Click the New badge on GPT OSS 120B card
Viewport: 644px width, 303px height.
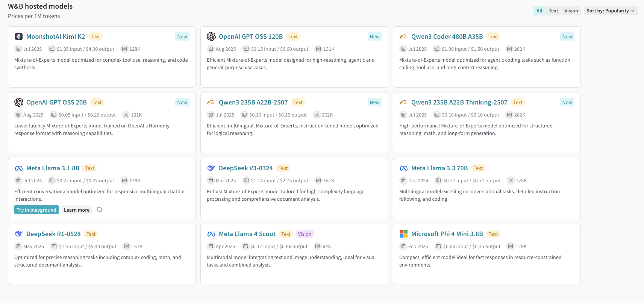pyautogui.click(x=375, y=36)
